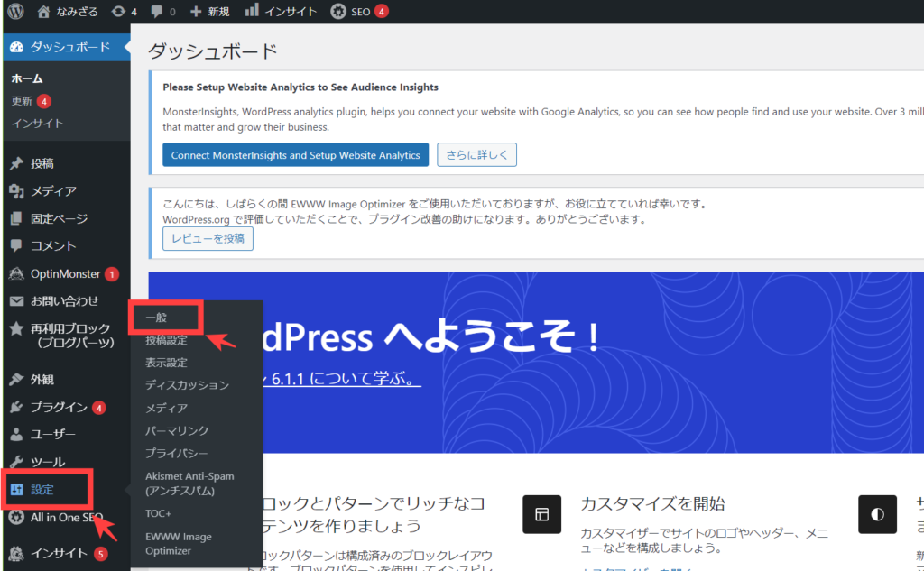This screenshot has height=571, width=924.
Task: Click the comment icon beside コメント
Action: click(x=16, y=245)
